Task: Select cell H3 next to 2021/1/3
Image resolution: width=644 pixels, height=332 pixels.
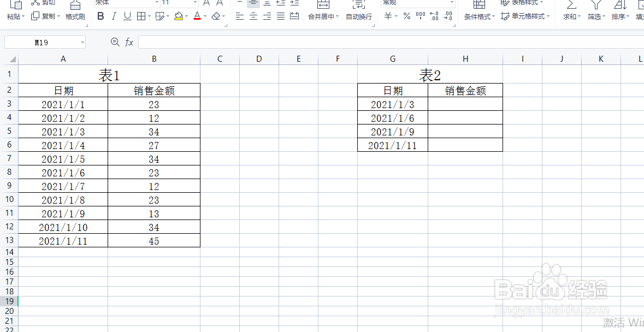Action: point(465,104)
